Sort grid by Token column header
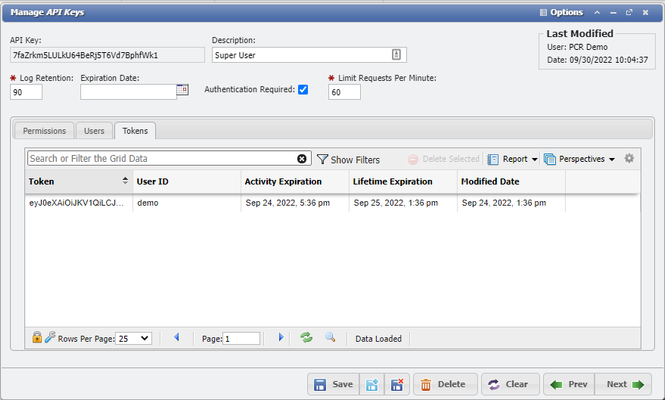 pyautogui.click(x=75, y=181)
